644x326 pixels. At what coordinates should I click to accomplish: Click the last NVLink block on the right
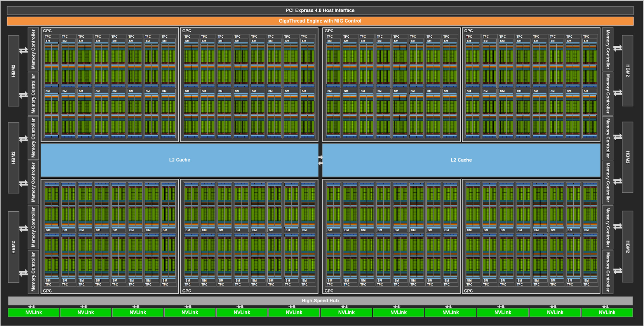coord(607,312)
